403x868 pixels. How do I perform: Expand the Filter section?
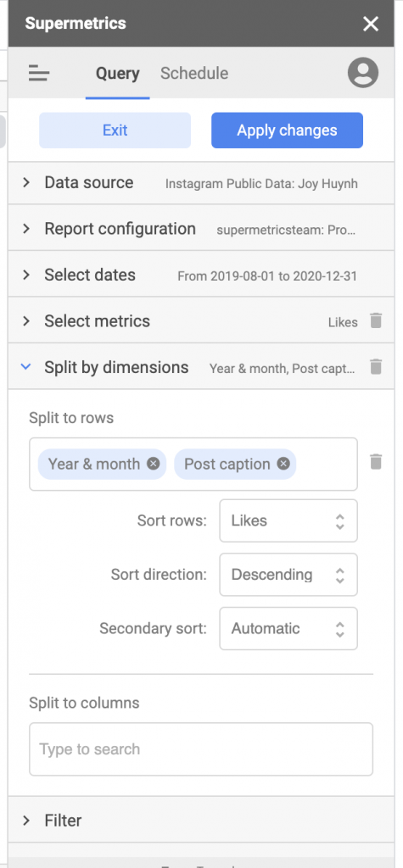201,821
